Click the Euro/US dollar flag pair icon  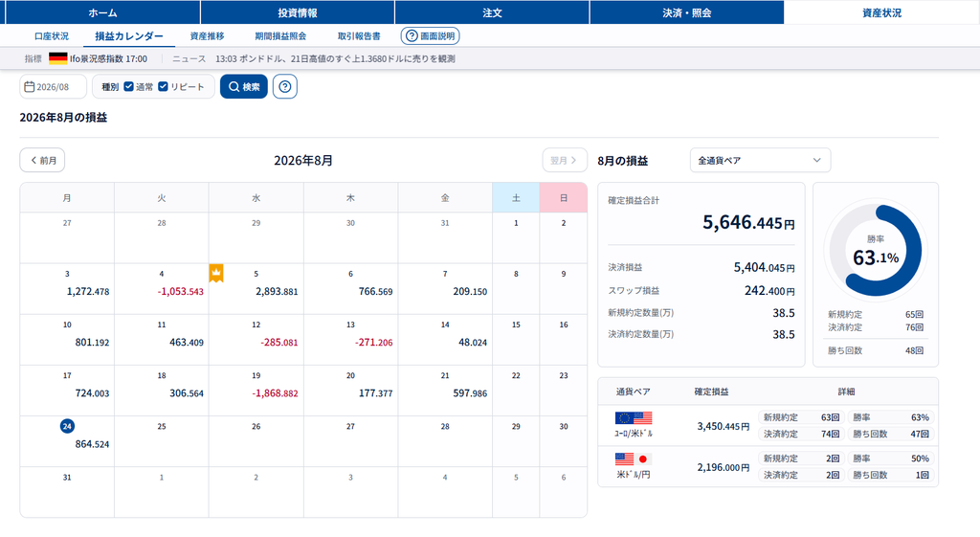coord(634,417)
